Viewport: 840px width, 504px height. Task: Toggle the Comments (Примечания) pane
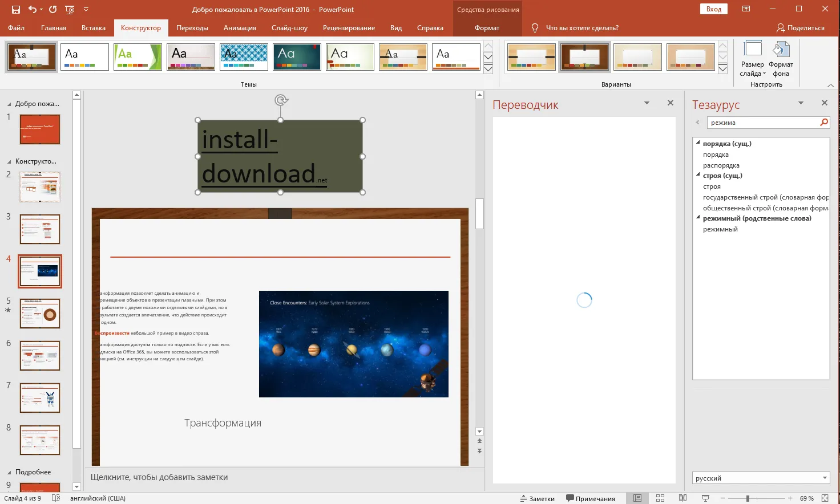(x=590, y=498)
